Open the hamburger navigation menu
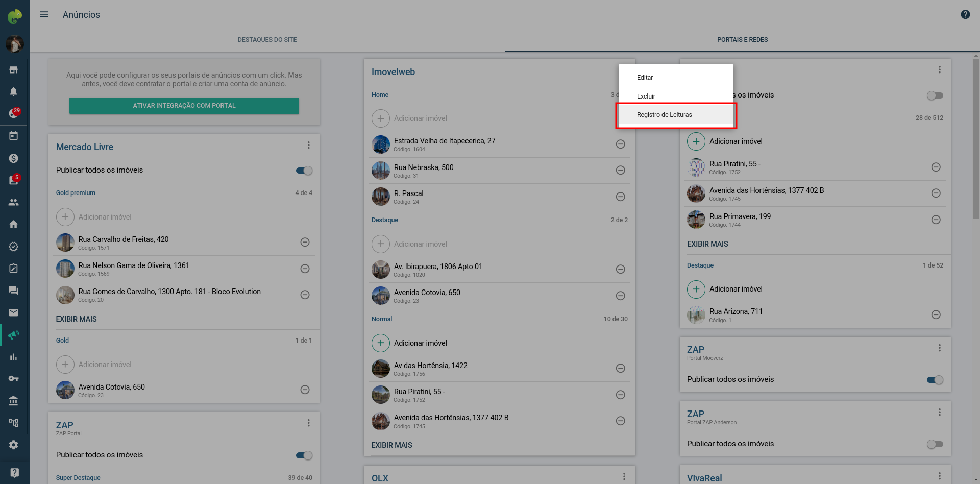This screenshot has width=980, height=484. click(44, 14)
